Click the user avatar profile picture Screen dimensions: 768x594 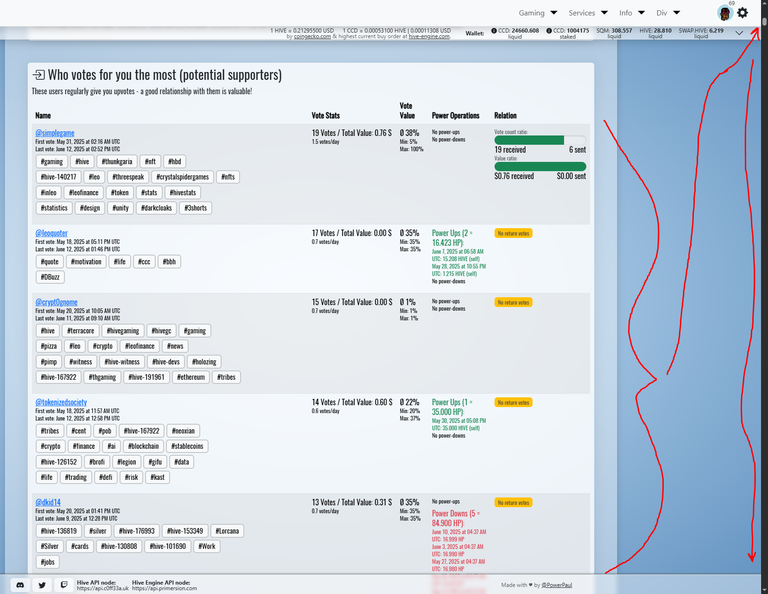724,13
